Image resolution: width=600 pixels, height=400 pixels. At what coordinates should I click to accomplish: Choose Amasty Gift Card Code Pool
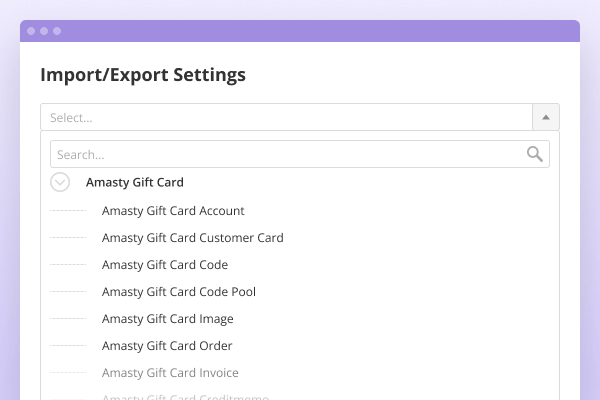tap(179, 292)
